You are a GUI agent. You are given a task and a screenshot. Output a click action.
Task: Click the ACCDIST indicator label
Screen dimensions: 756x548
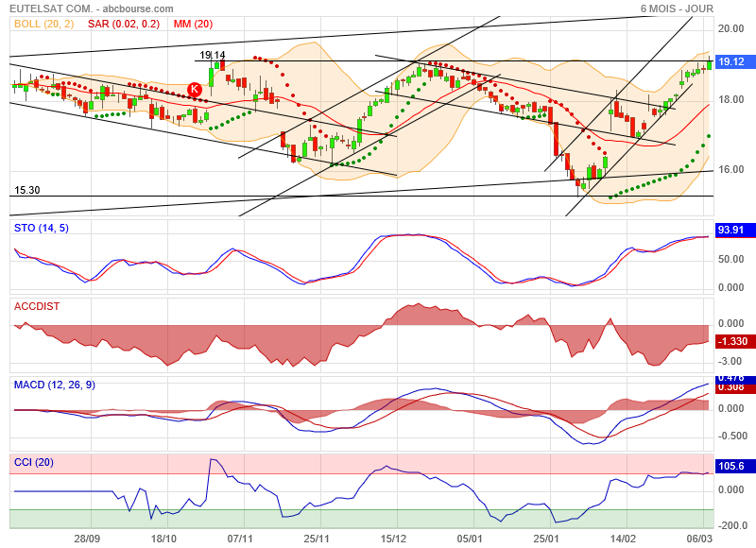(37, 306)
